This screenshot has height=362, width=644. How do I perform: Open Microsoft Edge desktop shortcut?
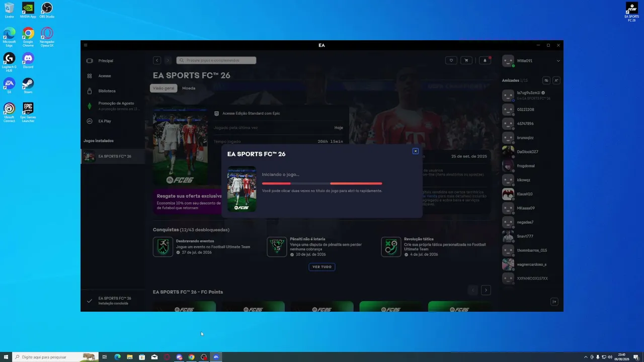click(x=9, y=37)
